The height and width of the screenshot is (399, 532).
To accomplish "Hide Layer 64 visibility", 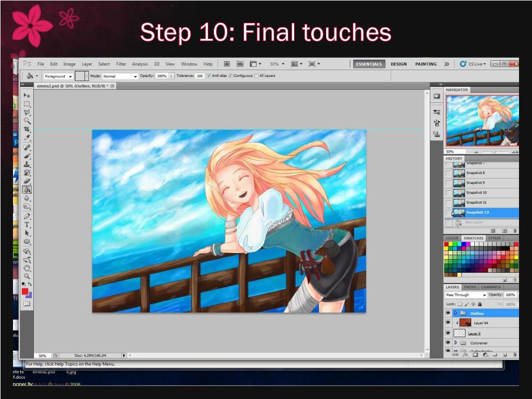I will (x=448, y=323).
